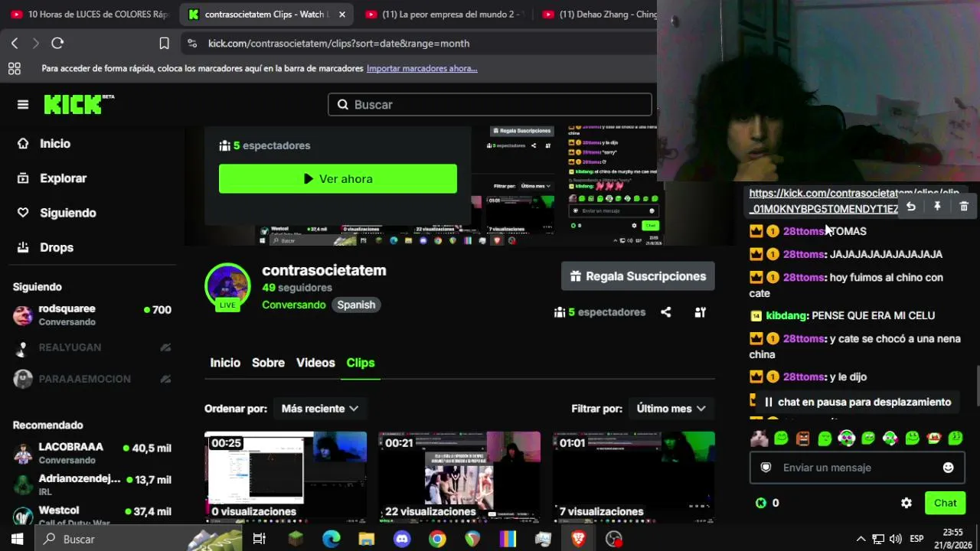Close the contrasocietatem Clips browser tab
980x551 pixels.
click(x=341, y=15)
